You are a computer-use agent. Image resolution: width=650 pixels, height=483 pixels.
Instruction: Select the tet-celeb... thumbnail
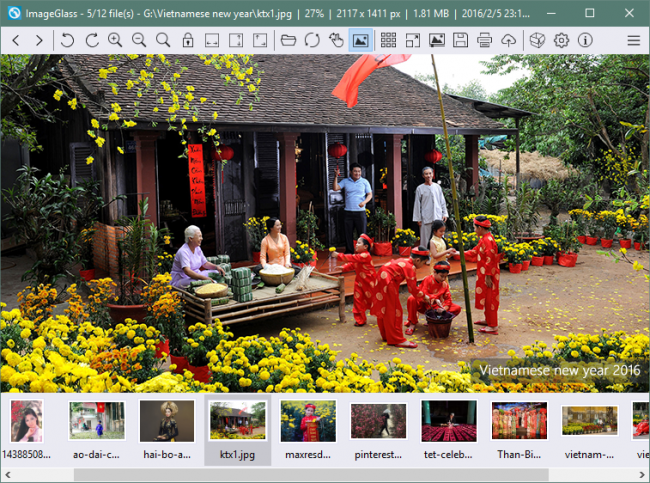pyautogui.click(x=449, y=430)
